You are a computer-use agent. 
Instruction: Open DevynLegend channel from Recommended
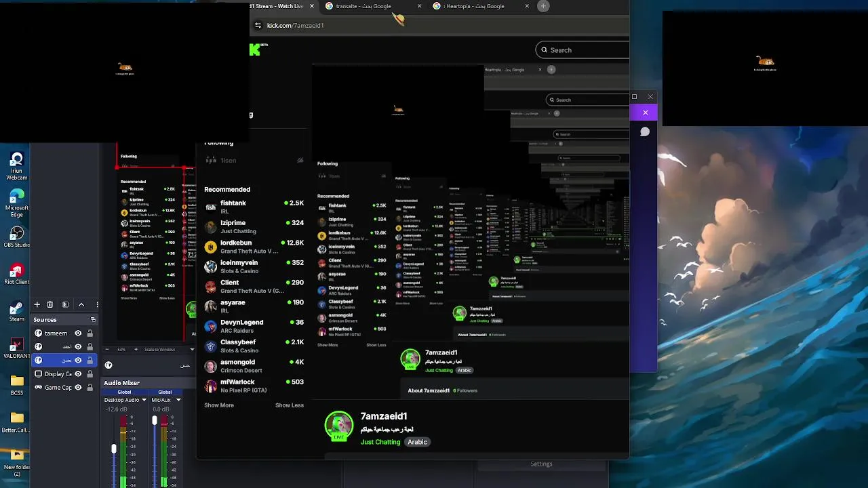(254, 326)
